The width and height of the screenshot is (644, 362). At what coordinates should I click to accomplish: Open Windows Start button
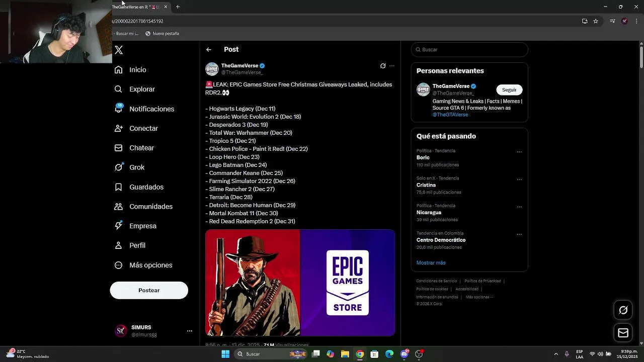(225, 354)
